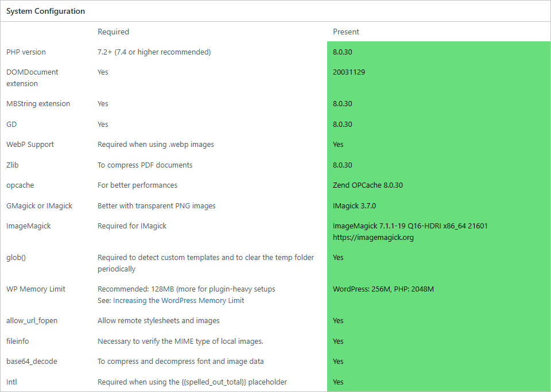Screen dimensions: 551x392
Task: Select the Zlib 8.0.30 value
Action: pyautogui.click(x=343, y=165)
